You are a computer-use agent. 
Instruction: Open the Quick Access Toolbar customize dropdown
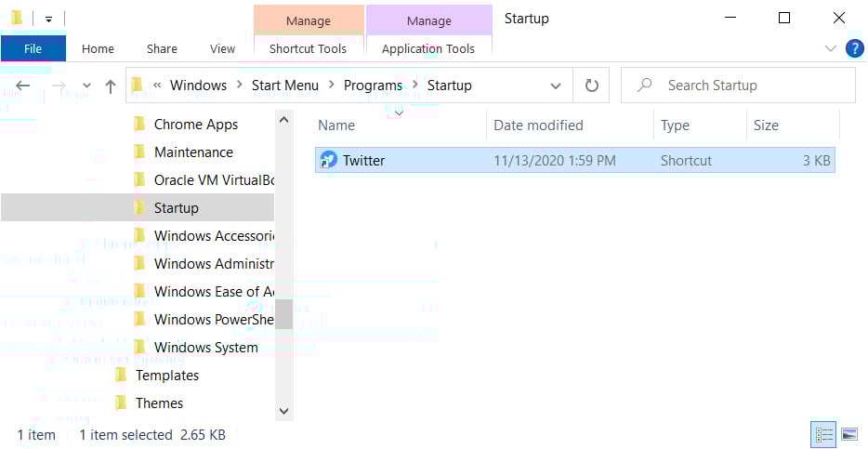coord(48,20)
